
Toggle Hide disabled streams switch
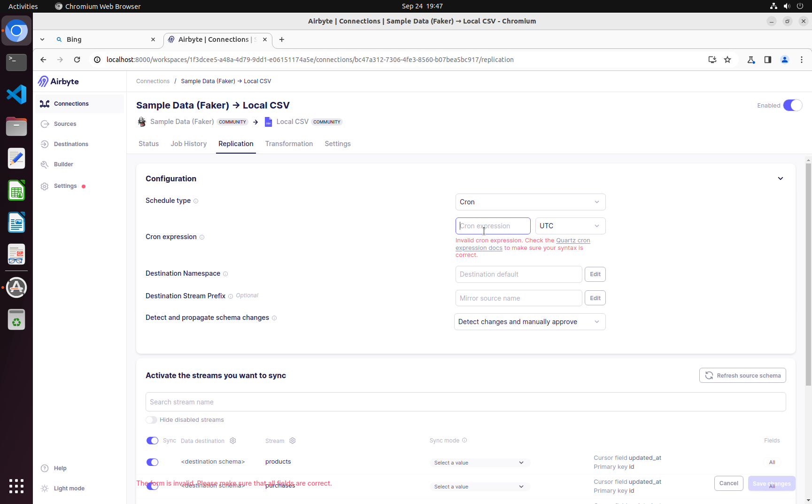pos(151,420)
